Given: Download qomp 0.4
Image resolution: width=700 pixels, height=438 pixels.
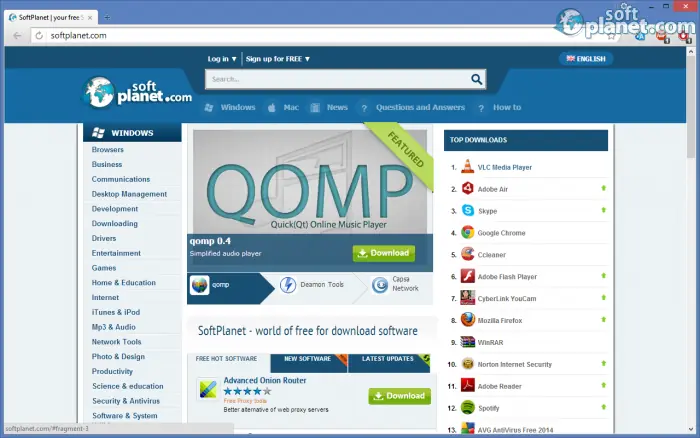Looking at the screenshot, I should [x=384, y=253].
